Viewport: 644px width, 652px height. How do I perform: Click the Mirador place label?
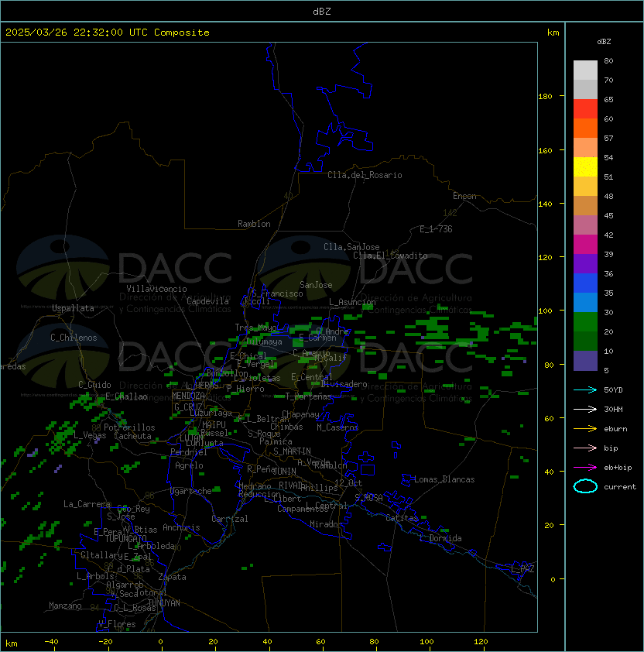tap(326, 524)
